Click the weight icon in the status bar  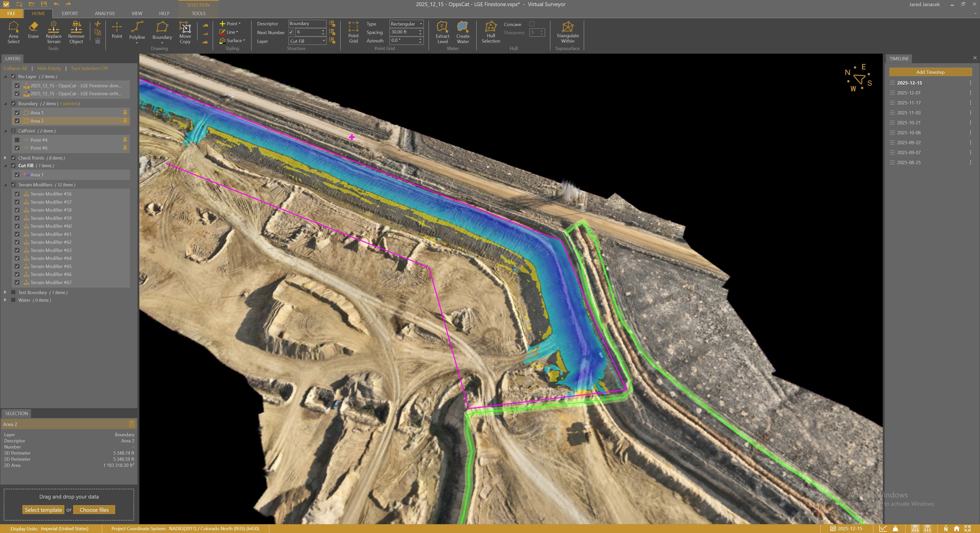(x=896, y=528)
